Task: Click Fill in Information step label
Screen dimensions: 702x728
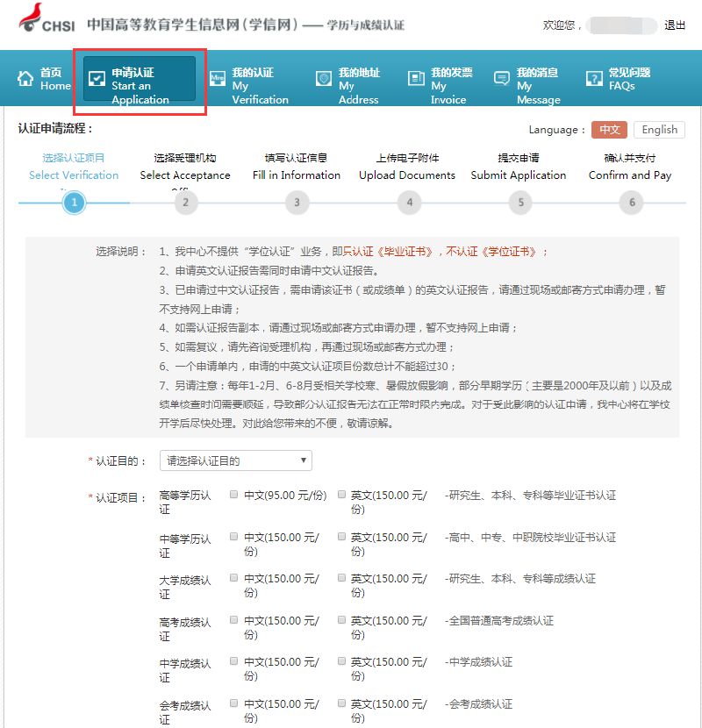Action: (x=297, y=175)
